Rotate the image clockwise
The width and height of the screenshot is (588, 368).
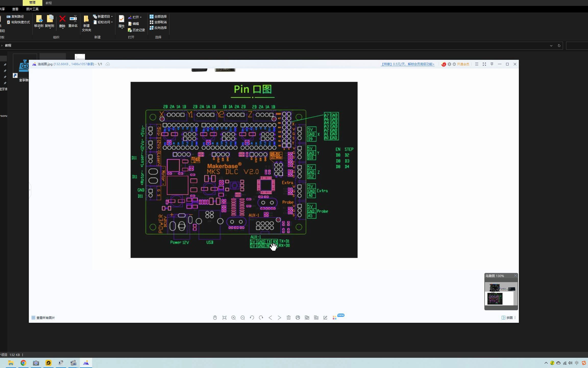click(x=261, y=318)
